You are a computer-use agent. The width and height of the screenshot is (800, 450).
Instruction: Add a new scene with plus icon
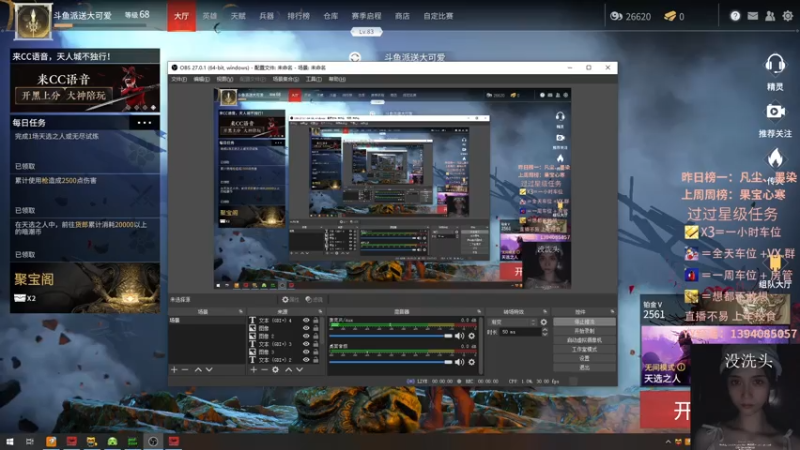point(174,369)
